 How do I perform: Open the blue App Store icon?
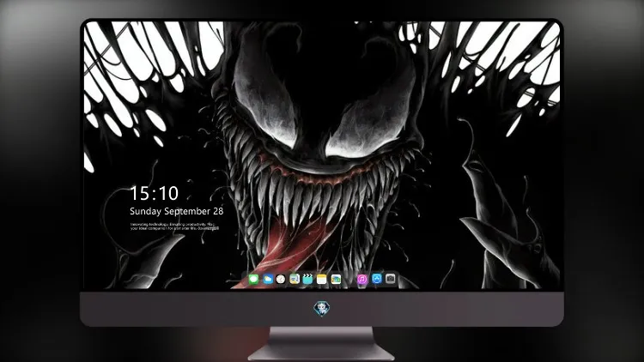coord(377,279)
